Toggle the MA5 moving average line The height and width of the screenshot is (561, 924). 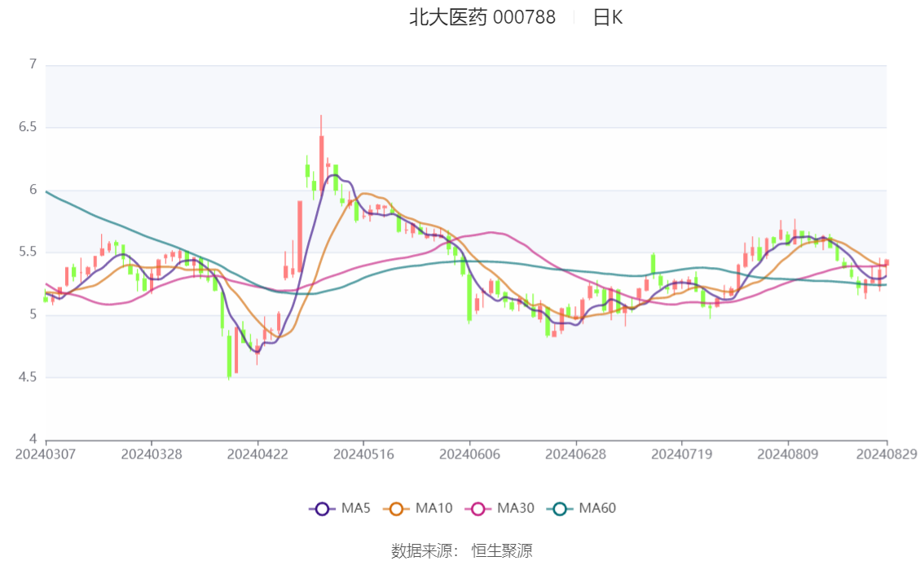click(x=340, y=509)
